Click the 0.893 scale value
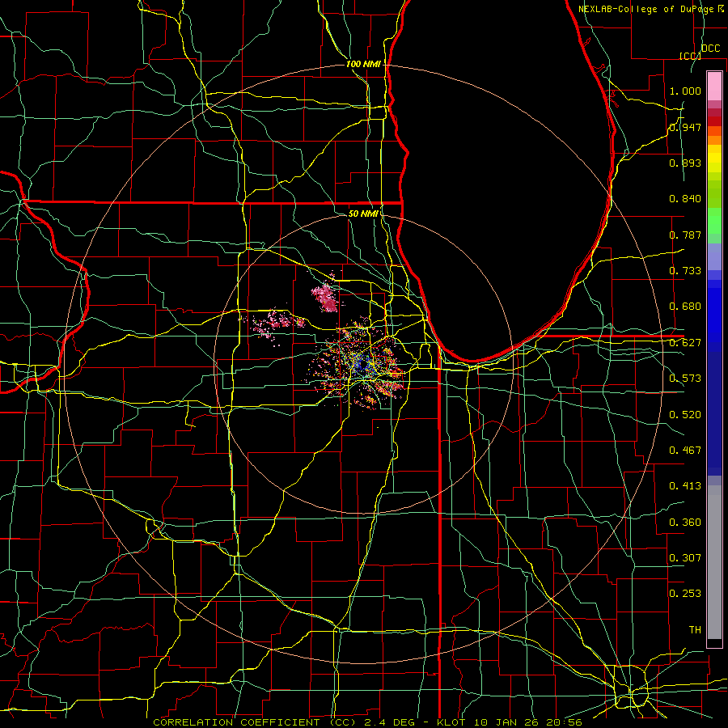 tap(685, 163)
